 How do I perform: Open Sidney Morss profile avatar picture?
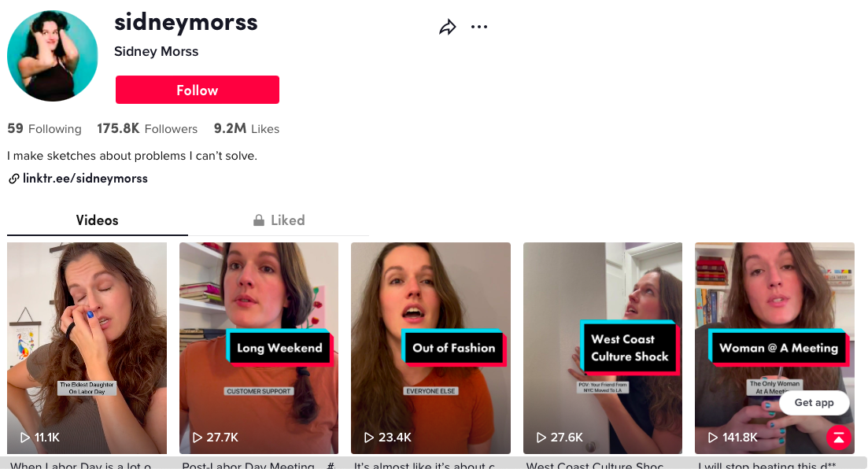(53, 55)
